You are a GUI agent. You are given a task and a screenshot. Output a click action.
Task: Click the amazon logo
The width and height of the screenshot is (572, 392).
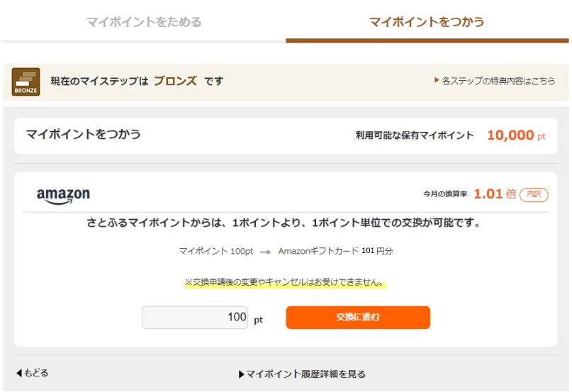click(x=63, y=196)
